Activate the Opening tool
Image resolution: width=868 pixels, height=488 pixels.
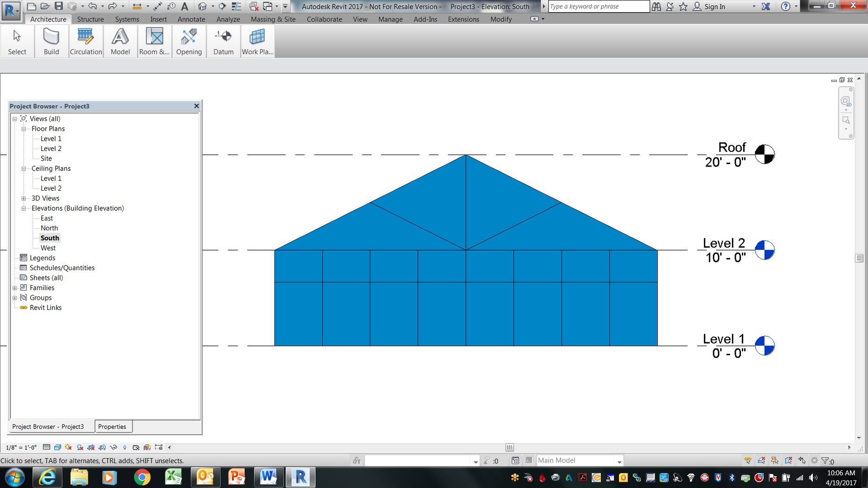(x=189, y=41)
